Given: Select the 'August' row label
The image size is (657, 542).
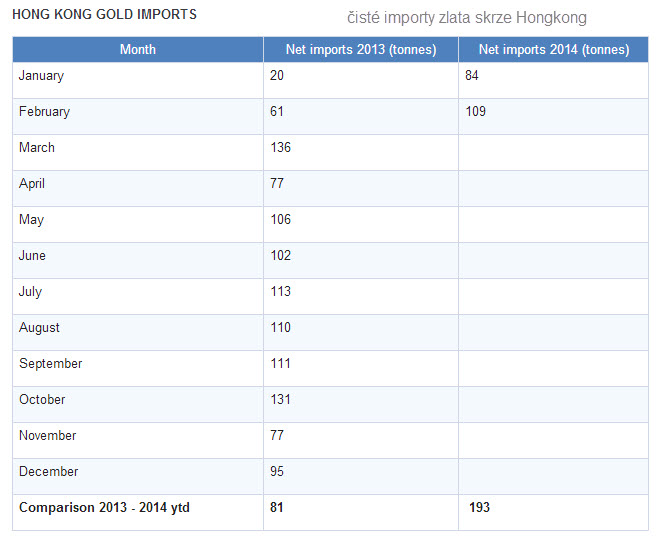Looking at the screenshot, I should tap(39, 328).
